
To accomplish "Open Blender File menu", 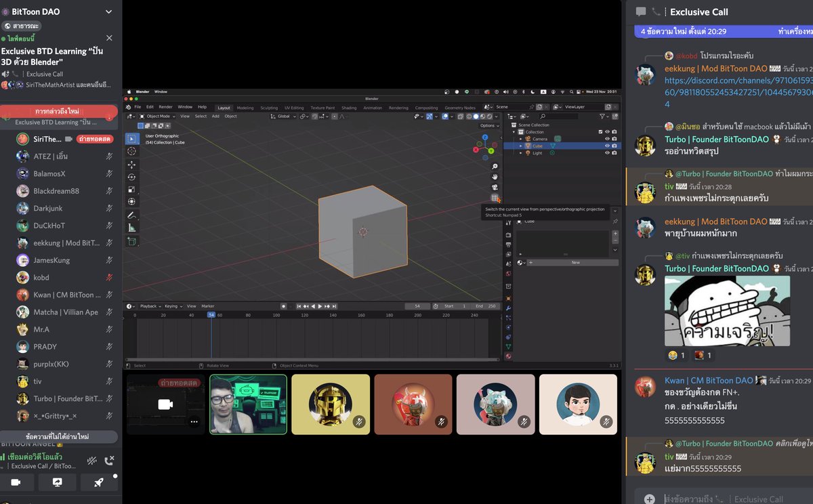I will point(138,107).
